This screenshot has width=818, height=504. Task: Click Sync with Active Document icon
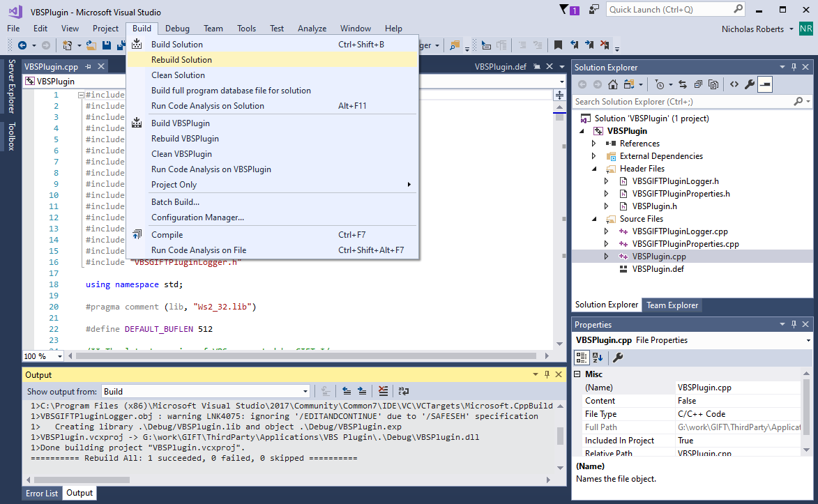tap(682, 84)
